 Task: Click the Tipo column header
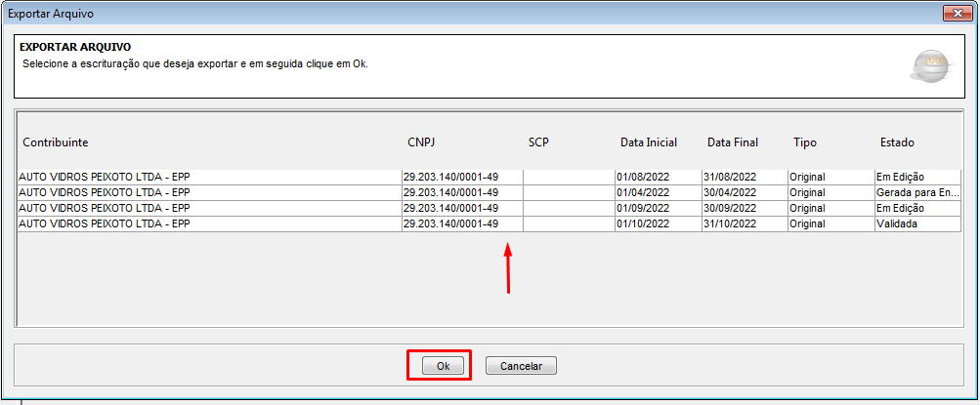tap(804, 142)
